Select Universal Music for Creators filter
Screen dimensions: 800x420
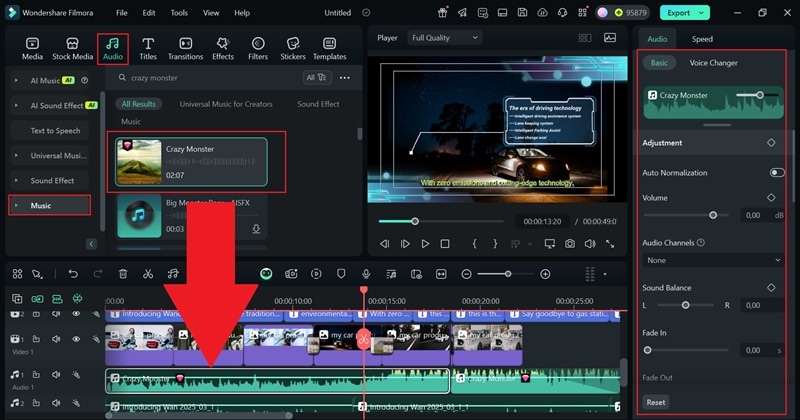(x=226, y=104)
